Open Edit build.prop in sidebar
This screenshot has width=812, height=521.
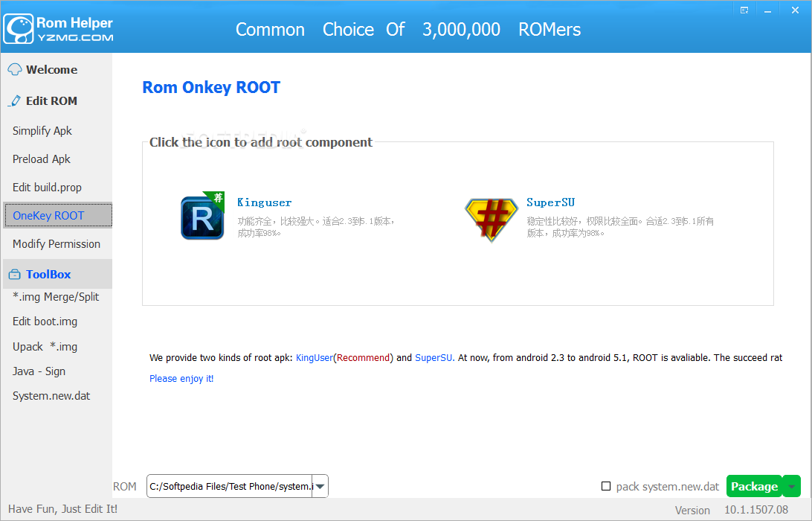pyautogui.click(x=47, y=187)
